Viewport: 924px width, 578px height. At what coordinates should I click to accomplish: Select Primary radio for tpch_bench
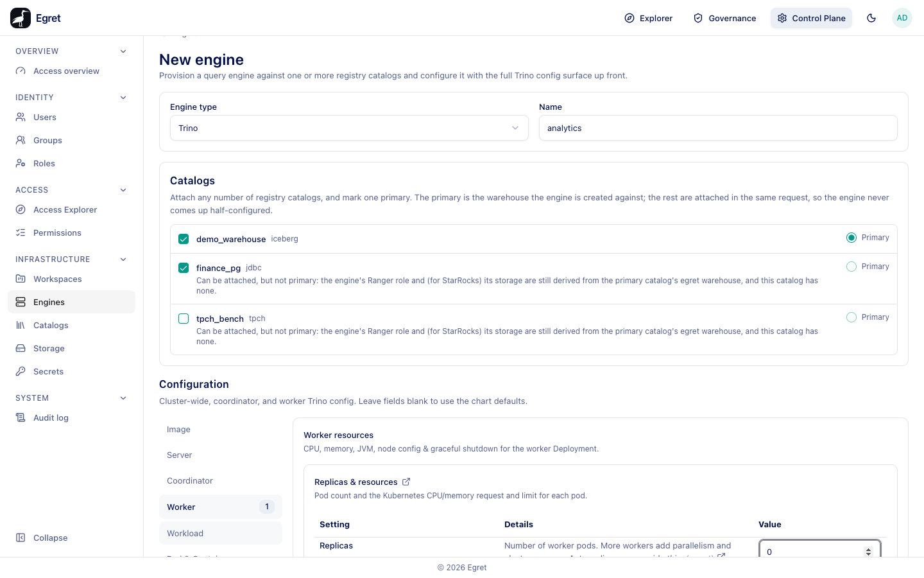coord(851,317)
